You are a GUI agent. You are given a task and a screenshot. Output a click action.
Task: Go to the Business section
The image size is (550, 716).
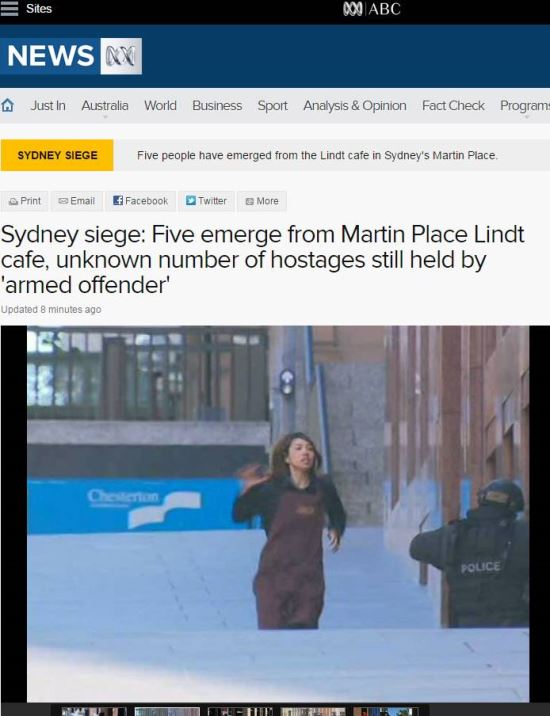217,105
